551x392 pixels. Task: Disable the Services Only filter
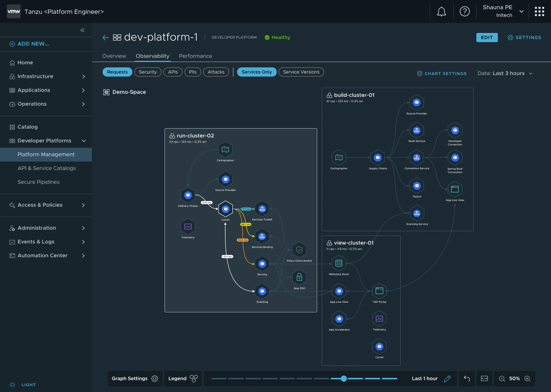point(256,72)
